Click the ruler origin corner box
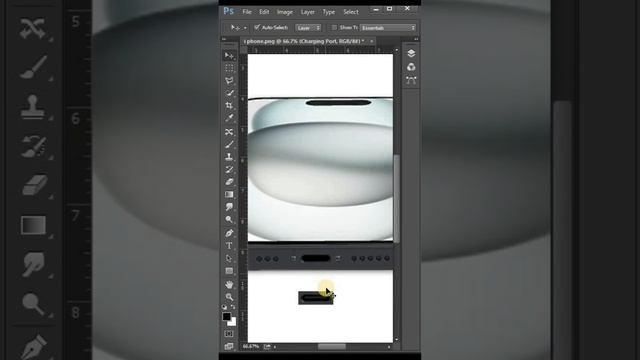 pyautogui.click(x=244, y=50)
